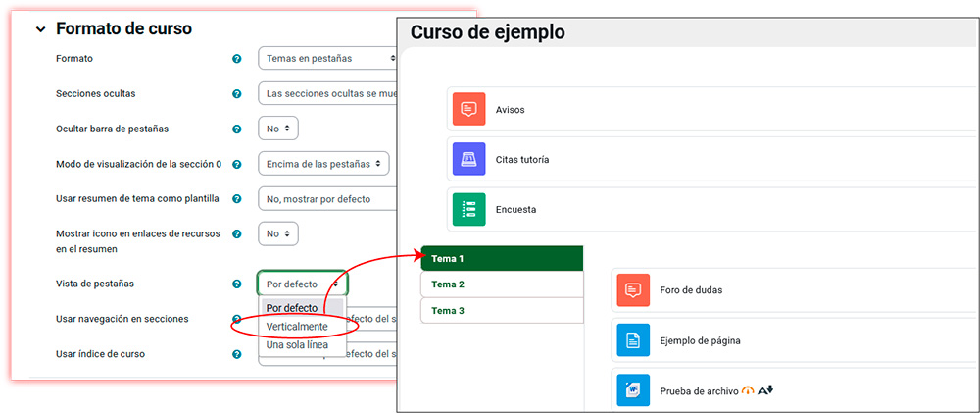
Task: Click the Prueba de archivo file icon
Action: [x=633, y=390]
